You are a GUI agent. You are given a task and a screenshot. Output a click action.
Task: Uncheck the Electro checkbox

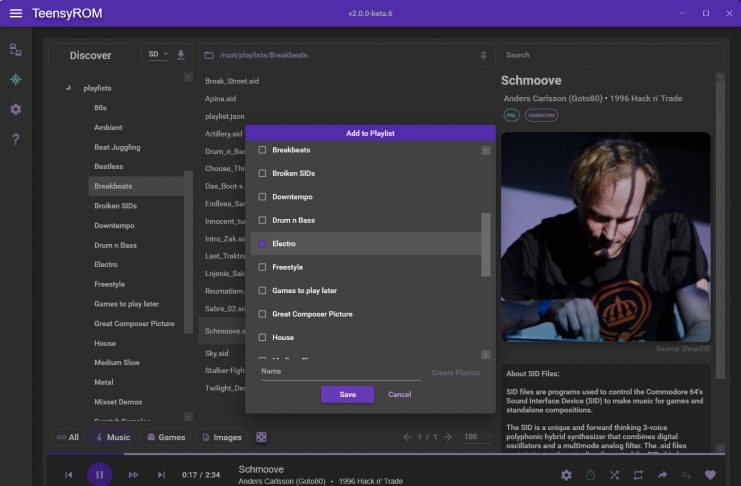point(262,243)
